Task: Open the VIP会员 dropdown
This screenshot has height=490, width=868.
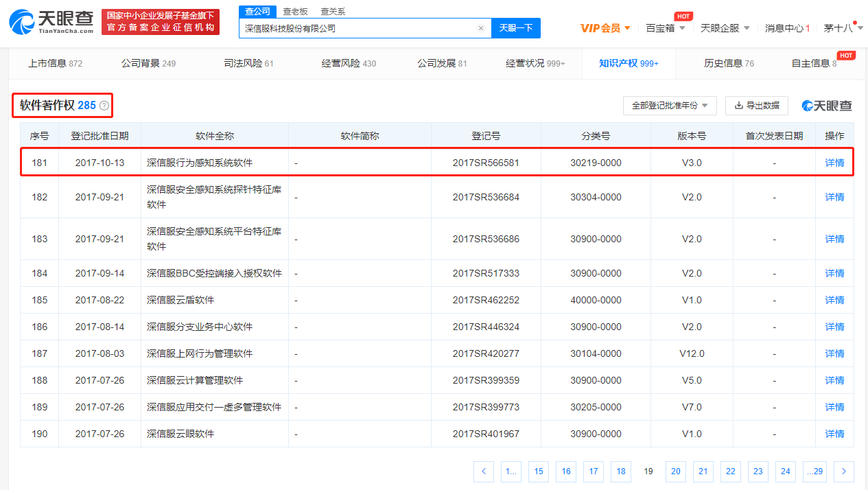Action: [605, 28]
